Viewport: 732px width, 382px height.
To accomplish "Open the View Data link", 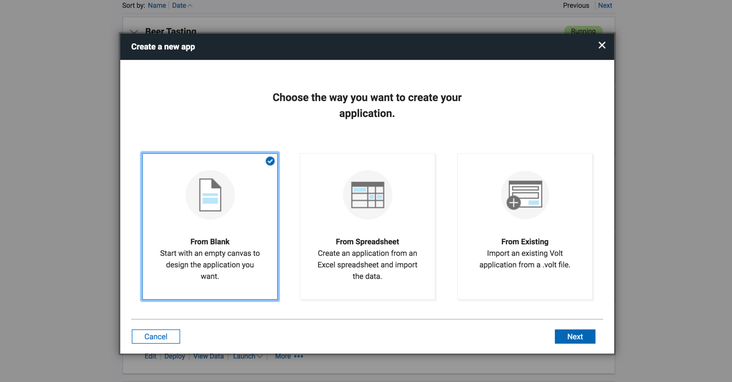I will click(x=208, y=356).
